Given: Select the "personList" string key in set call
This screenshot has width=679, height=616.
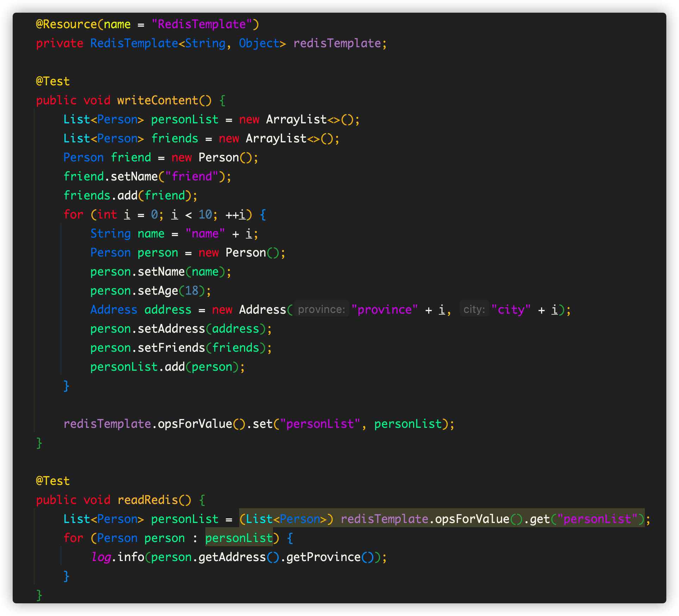Looking at the screenshot, I should [320, 424].
